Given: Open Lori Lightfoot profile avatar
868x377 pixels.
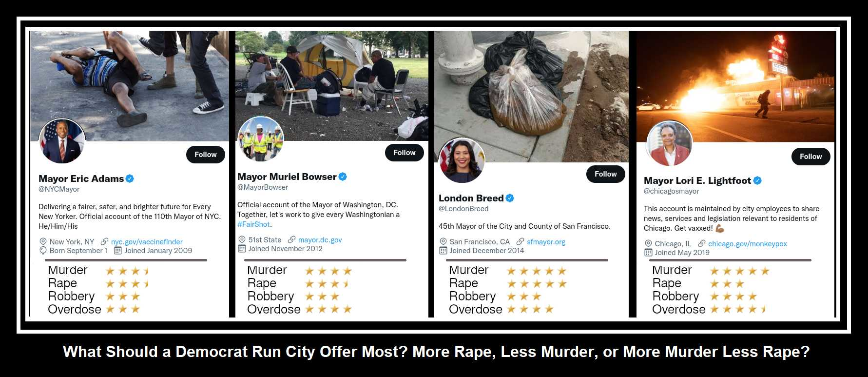Looking at the screenshot, I should pos(669,143).
